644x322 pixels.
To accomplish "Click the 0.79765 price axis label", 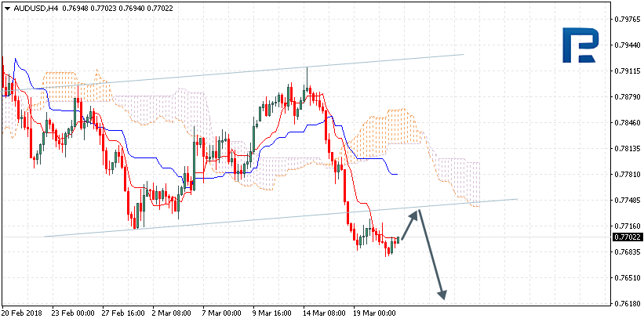I will pyautogui.click(x=627, y=19).
